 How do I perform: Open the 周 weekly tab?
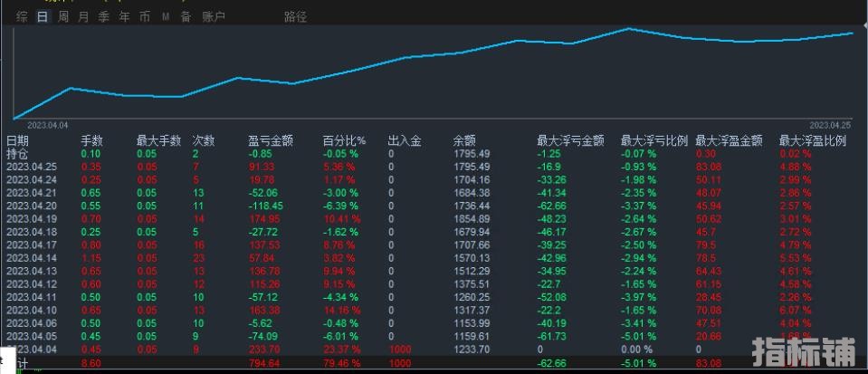[x=63, y=16]
